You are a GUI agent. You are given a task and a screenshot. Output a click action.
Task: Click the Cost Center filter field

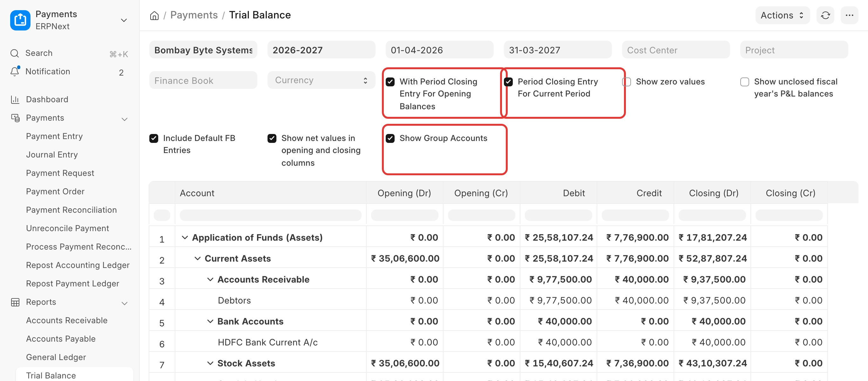tap(675, 50)
